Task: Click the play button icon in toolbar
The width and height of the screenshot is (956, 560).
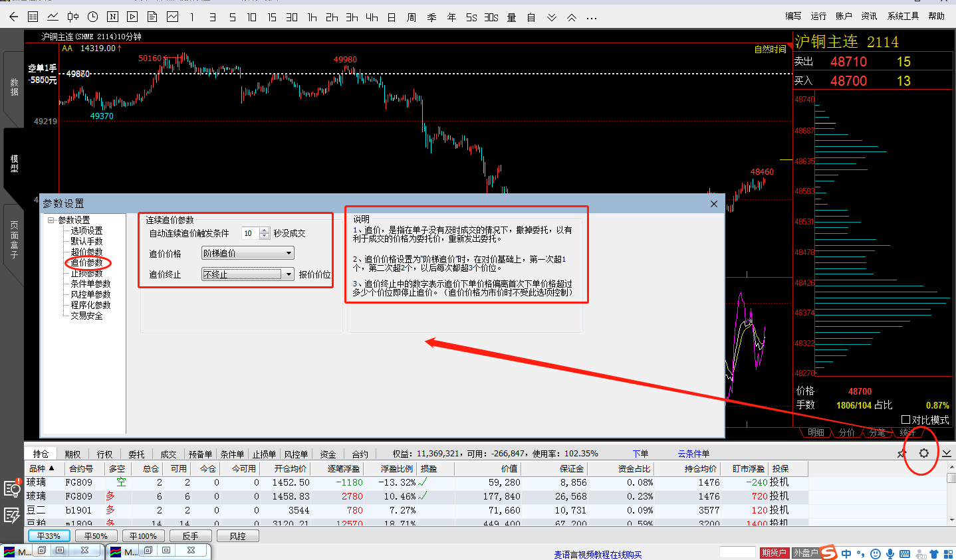Action: (x=132, y=17)
